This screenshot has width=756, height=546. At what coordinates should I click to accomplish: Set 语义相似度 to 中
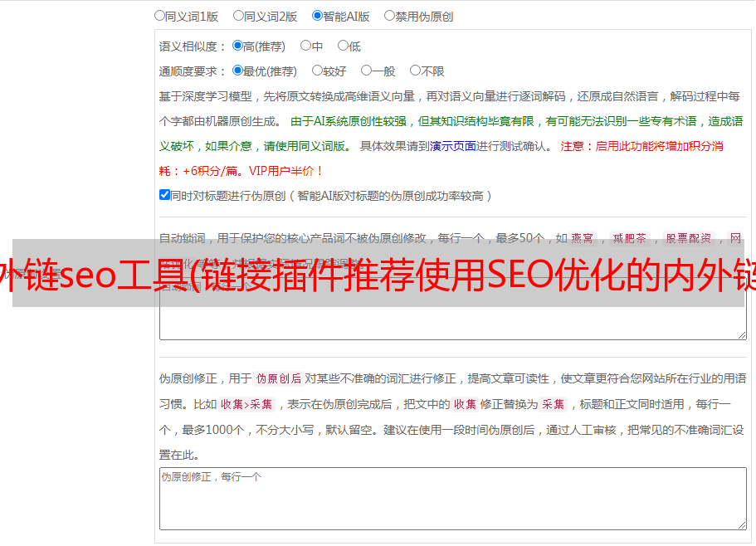(x=305, y=46)
